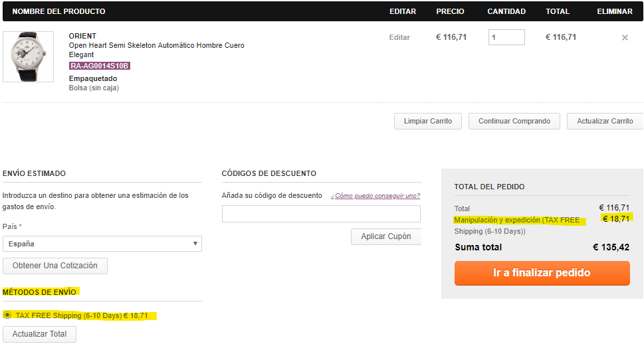Click the Empaquetado label
Screen dimensions: 644x344
pos(93,78)
